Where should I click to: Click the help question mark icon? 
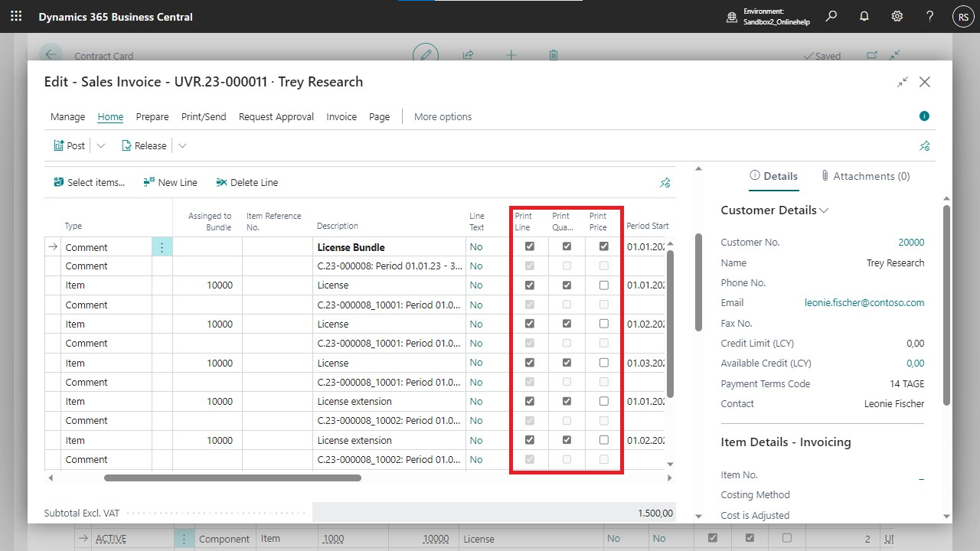pos(929,16)
